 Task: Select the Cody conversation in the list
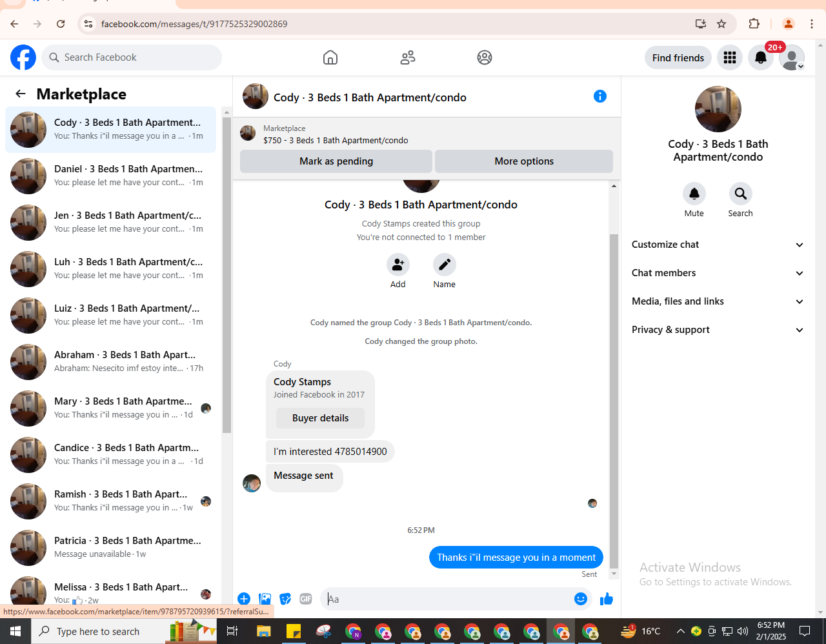[x=110, y=130]
